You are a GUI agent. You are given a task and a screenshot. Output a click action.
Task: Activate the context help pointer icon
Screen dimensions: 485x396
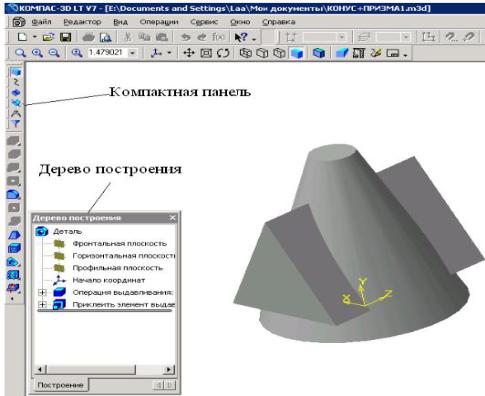point(241,37)
